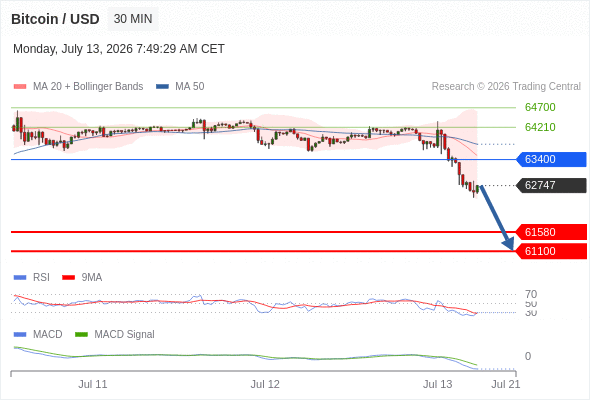The height and width of the screenshot is (400, 590).
Task: Click the MA 50 legend label
Action: point(190,87)
